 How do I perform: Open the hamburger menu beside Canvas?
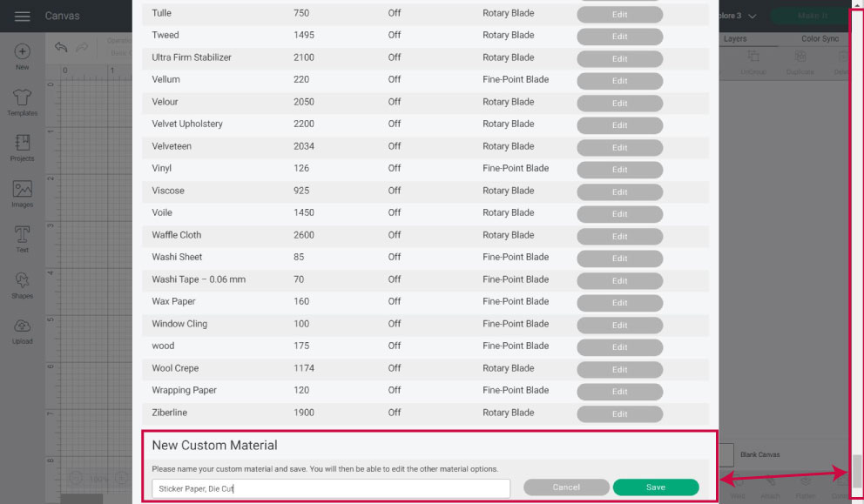(x=23, y=17)
